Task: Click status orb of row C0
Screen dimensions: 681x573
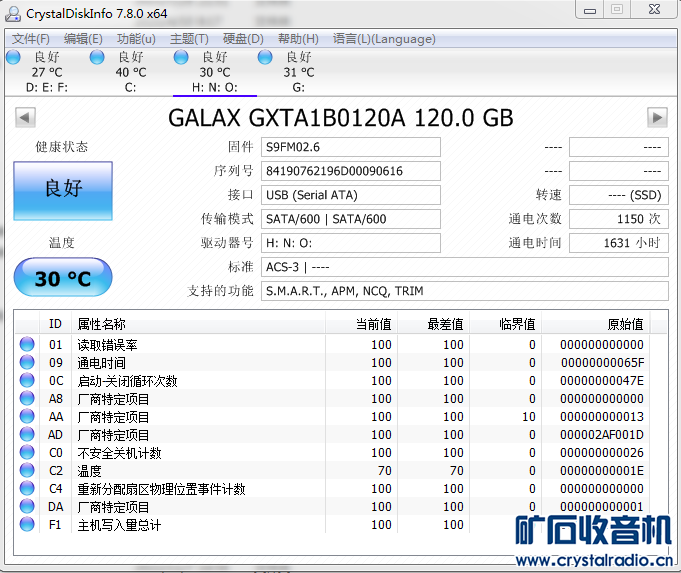Action: point(27,452)
